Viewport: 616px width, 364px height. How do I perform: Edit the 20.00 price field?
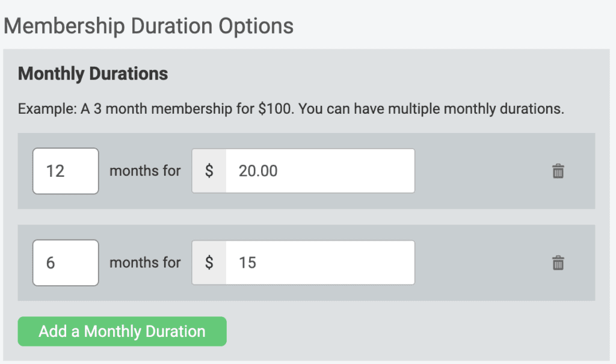(x=320, y=171)
